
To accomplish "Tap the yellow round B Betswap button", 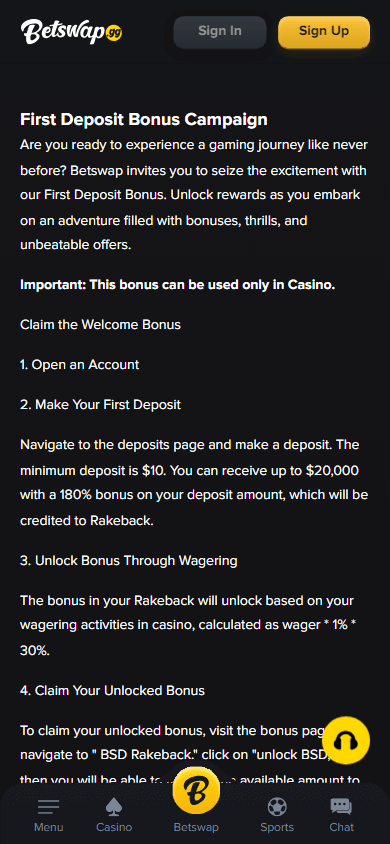I will (196, 792).
